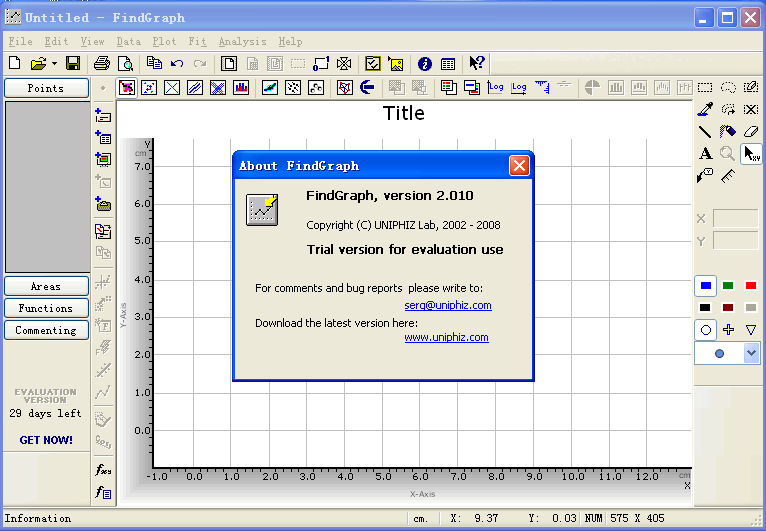
Task: Click the Copy icon in the toolbar
Action: point(154,63)
